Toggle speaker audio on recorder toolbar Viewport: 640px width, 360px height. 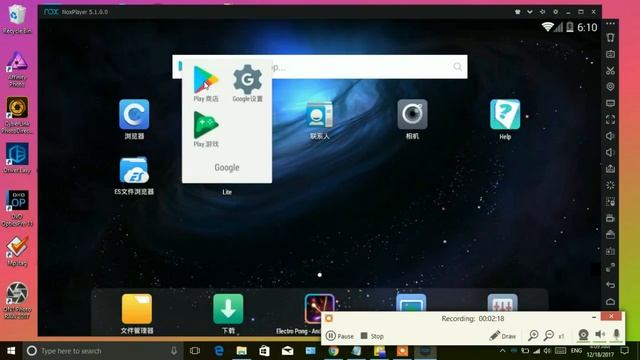click(x=600, y=335)
